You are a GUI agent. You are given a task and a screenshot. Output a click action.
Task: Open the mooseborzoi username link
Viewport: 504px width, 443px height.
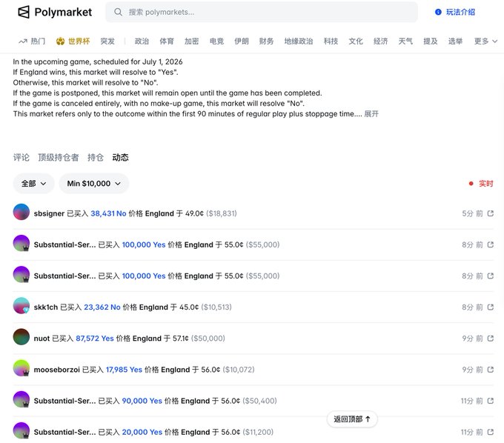pos(56,370)
